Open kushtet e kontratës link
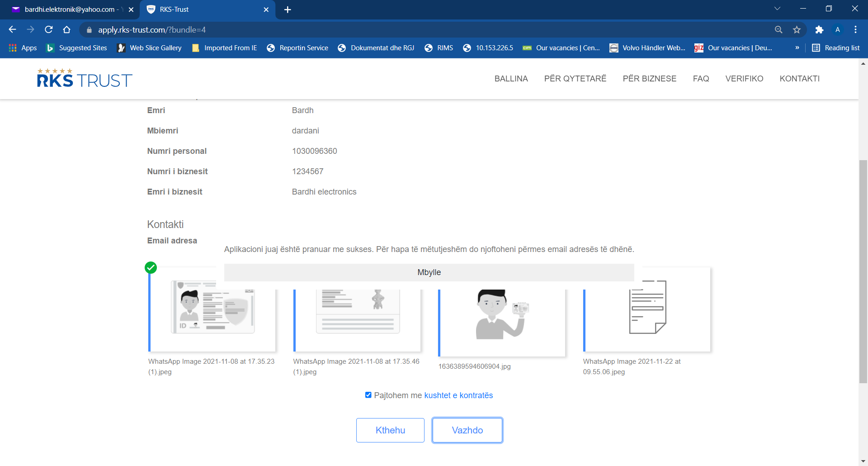Screen dimensions: 868x466 coord(458,395)
